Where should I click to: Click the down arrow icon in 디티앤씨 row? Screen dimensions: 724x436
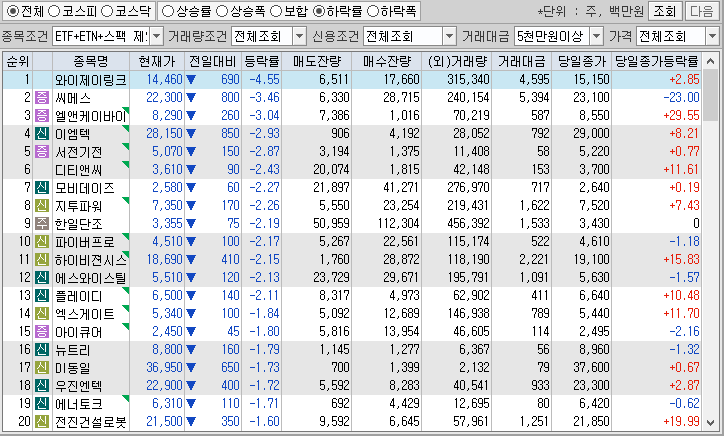point(191,170)
